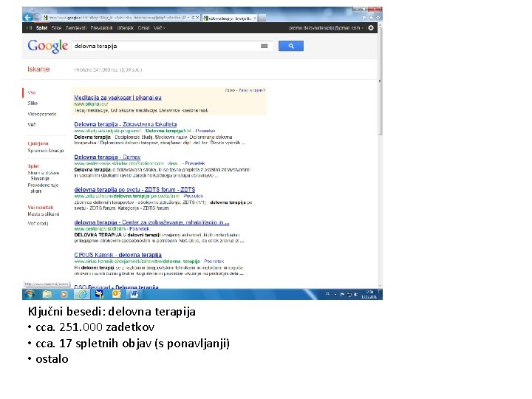Open the on-screen keyboard icon in search box
Screen dimensions: 532x399
point(264,46)
